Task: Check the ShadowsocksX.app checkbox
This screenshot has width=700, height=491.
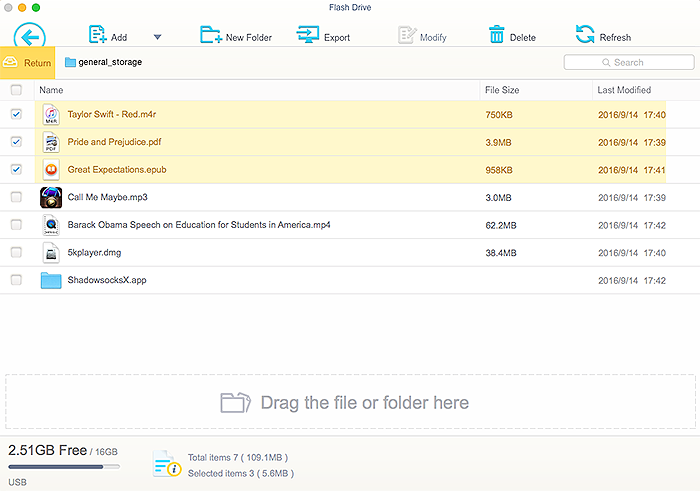Action: point(16,280)
